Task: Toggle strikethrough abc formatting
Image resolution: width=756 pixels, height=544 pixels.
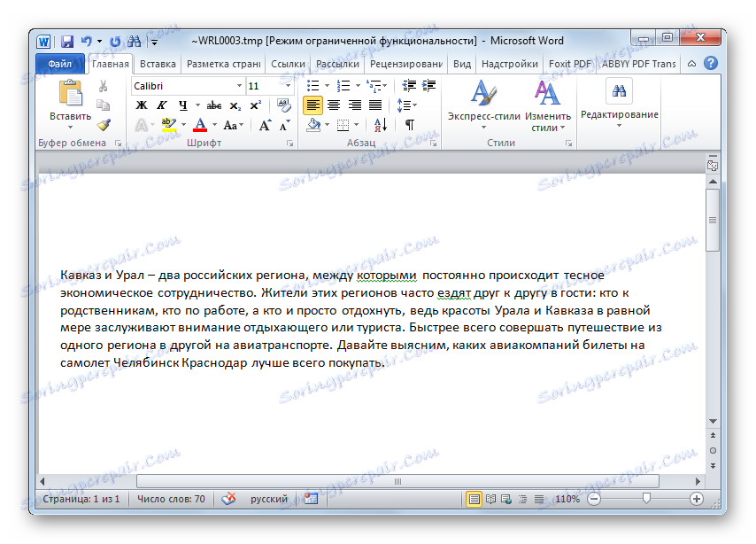Action: 214,105
